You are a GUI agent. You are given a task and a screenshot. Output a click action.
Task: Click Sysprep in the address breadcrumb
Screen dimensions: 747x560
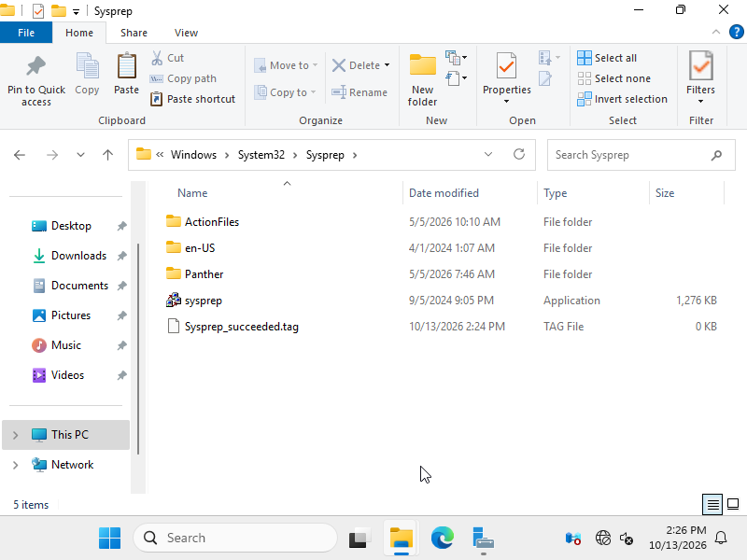(x=325, y=155)
